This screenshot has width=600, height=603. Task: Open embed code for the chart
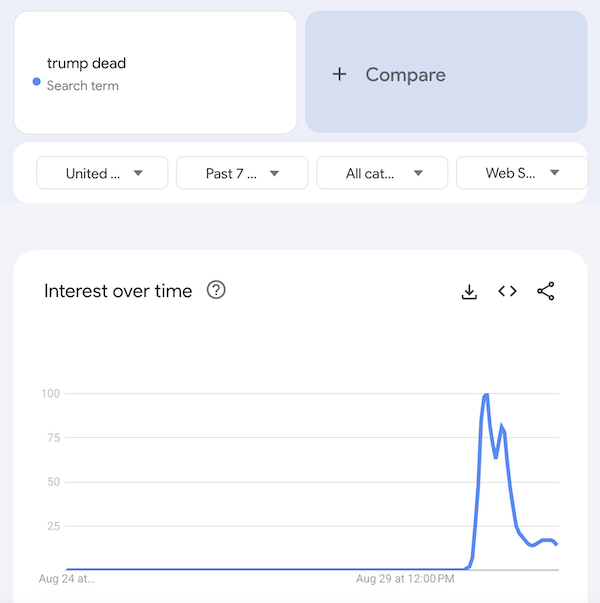[507, 291]
